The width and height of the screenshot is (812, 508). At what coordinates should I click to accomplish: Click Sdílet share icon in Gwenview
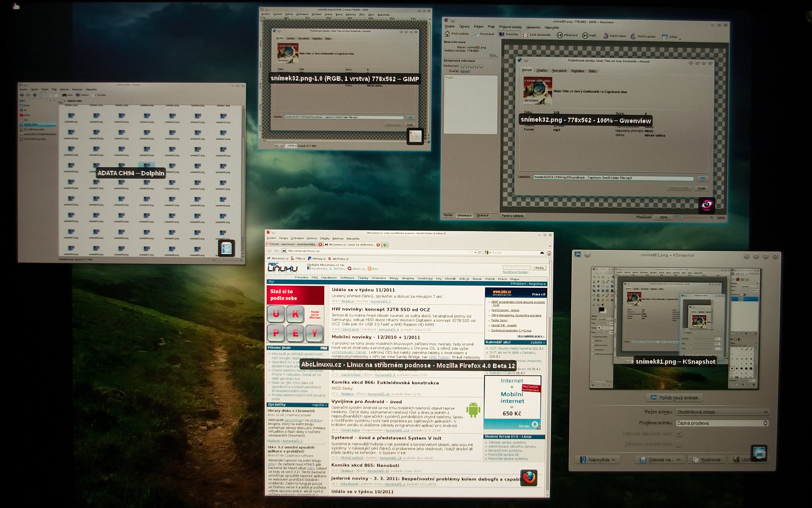coord(664,37)
